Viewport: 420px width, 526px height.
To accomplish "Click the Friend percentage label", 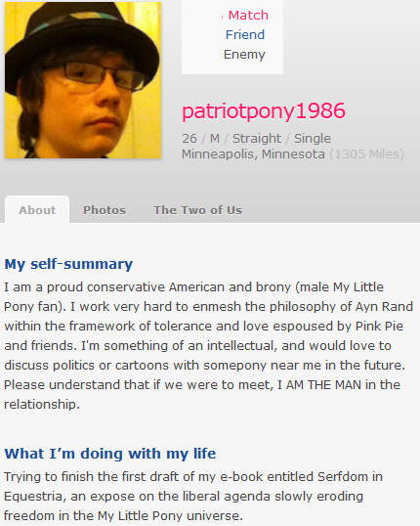I will (x=245, y=34).
